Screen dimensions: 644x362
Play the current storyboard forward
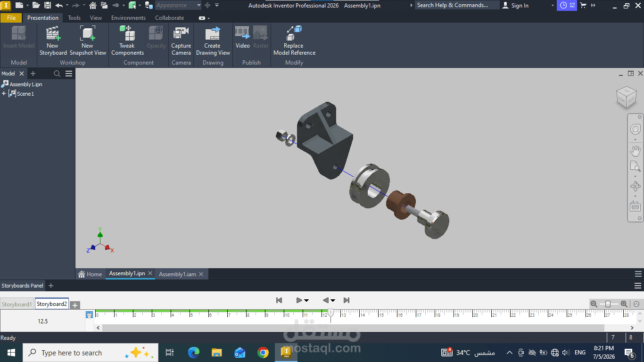coord(299,300)
